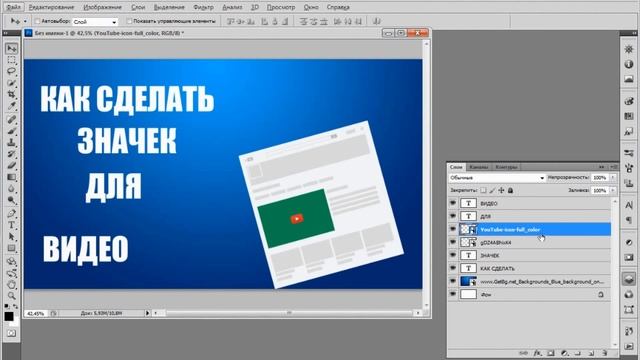The image size is (640, 360).
Task: Switch to the Каналы tab
Action: coord(478,167)
